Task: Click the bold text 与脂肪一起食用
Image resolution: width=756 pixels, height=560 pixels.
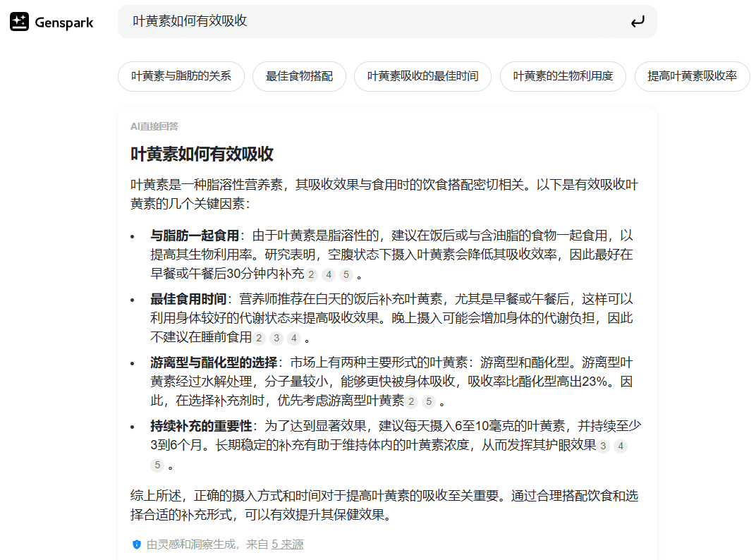Action: [x=195, y=236]
